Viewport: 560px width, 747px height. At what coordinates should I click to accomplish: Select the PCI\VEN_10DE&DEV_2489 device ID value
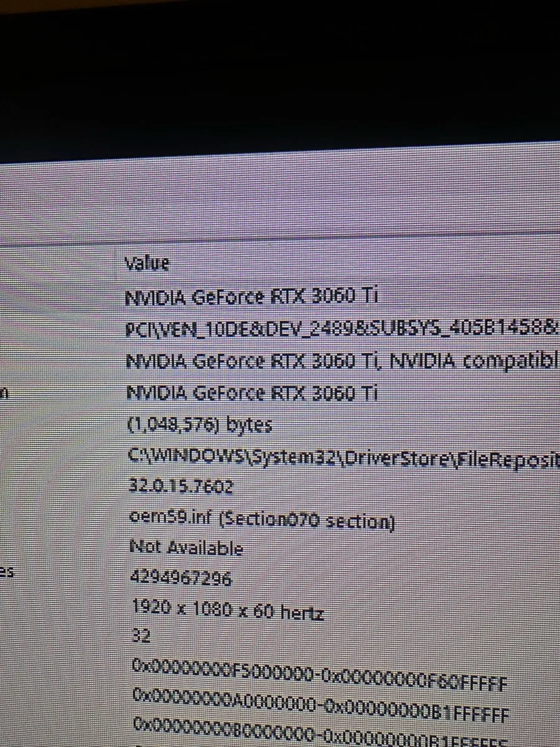pyautogui.click(x=342, y=328)
